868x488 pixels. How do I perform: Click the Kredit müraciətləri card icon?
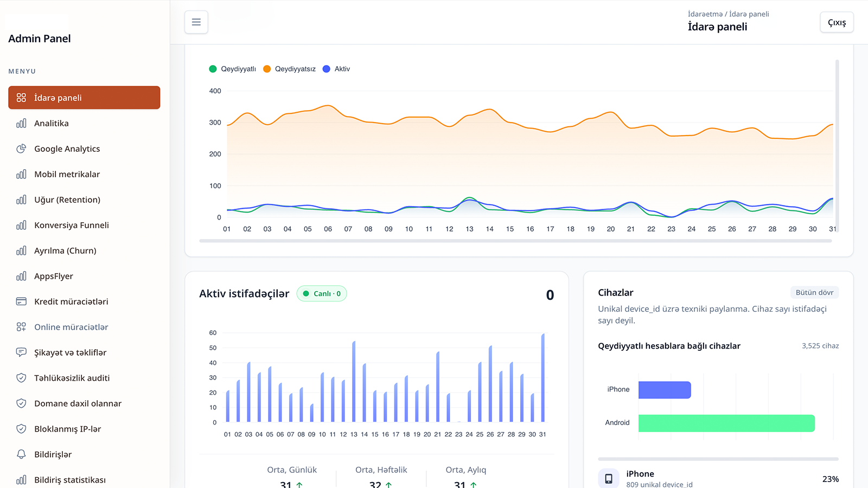(21, 301)
